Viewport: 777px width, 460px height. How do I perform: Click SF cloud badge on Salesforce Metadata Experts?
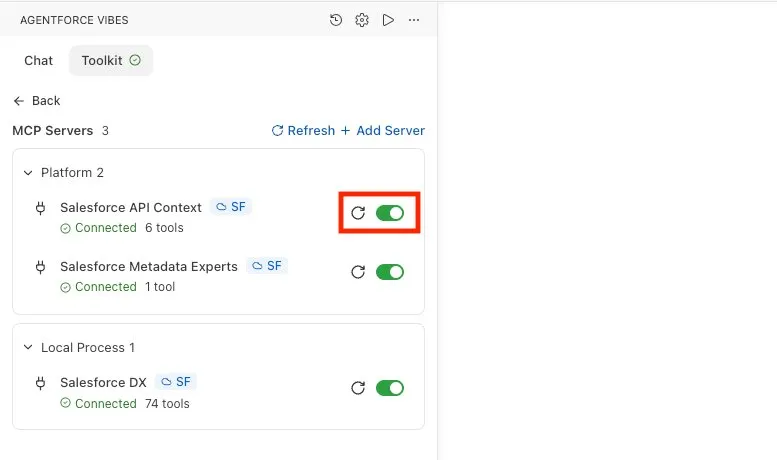267,266
